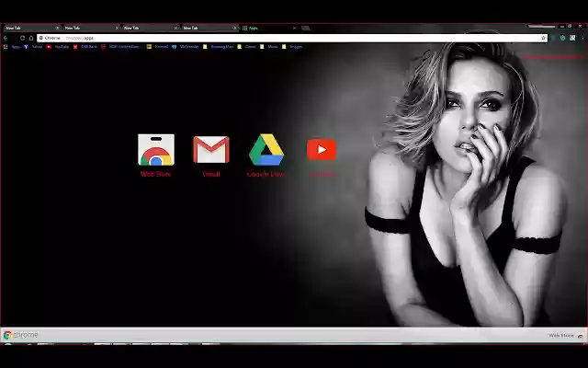Viewport: 588px width, 368px height.
Task: Open the Web Store app icon
Action: tap(156, 150)
